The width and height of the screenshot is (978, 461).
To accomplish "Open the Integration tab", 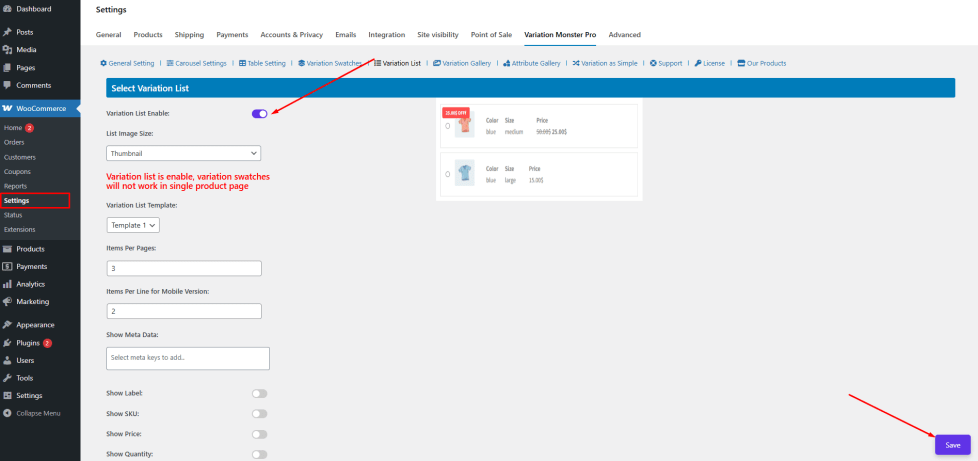I will pyautogui.click(x=387, y=35).
